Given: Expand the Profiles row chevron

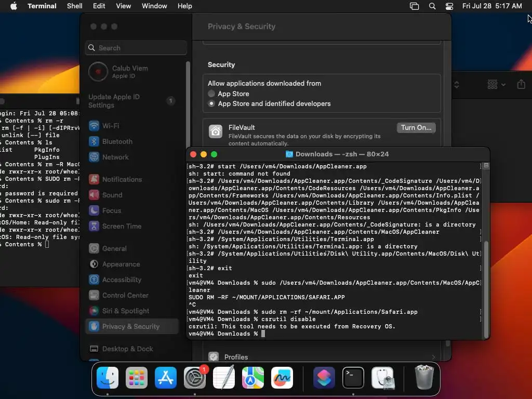Looking at the screenshot, I should click(x=434, y=357).
